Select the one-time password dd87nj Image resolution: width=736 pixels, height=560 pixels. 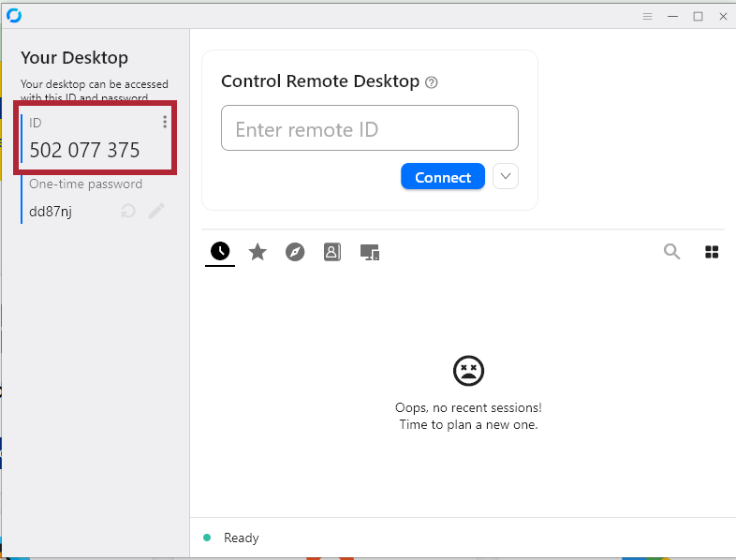coord(51,212)
